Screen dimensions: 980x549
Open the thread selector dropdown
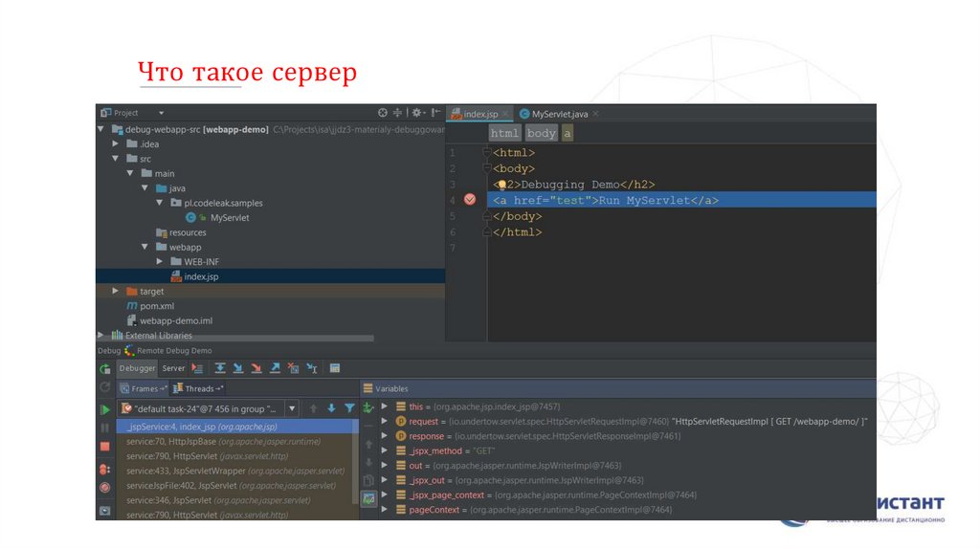pos(293,408)
